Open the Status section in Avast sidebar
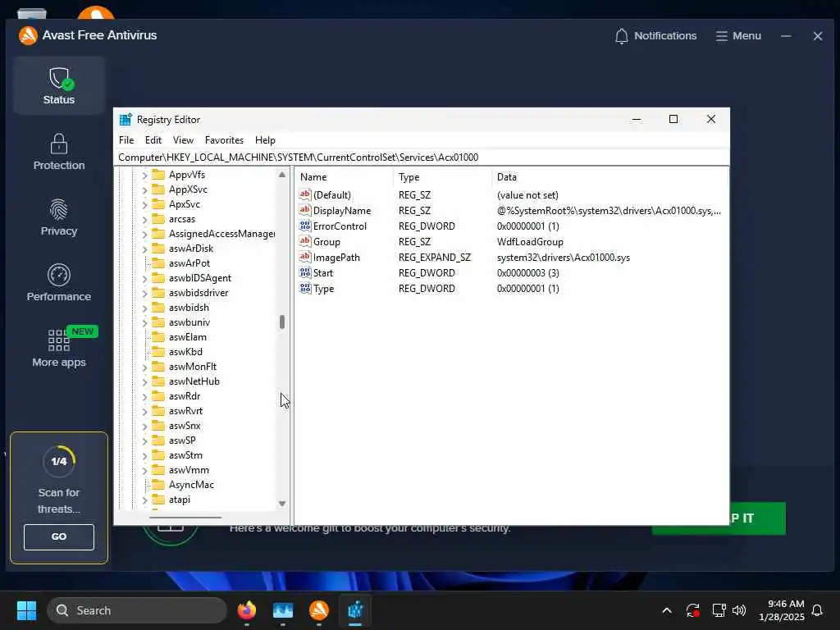The image size is (840, 630). coord(59,85)
